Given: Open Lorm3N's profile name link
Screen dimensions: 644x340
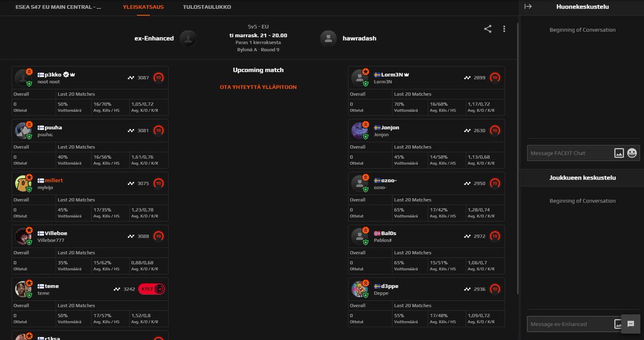Looking at the screenshot, I should (x=392, y=75).
